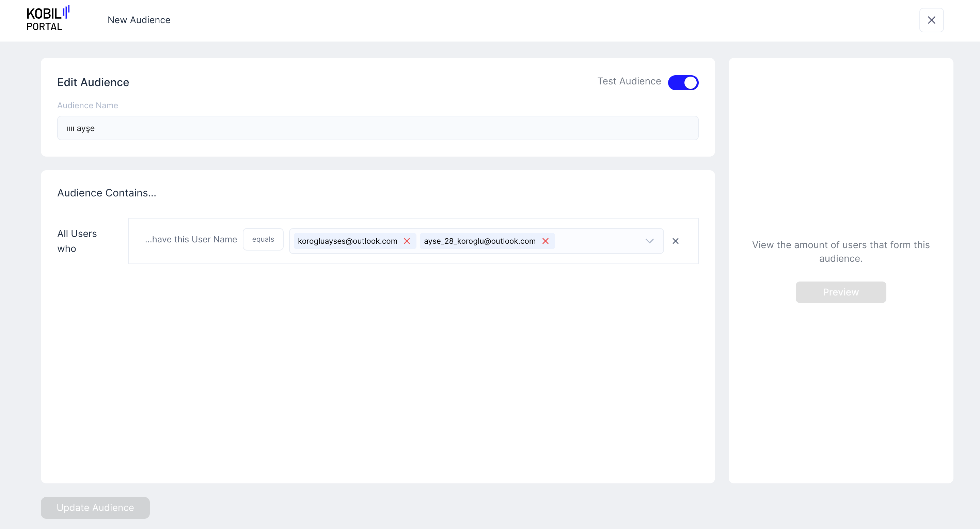Click the Update Audience button

coord(95,507)
